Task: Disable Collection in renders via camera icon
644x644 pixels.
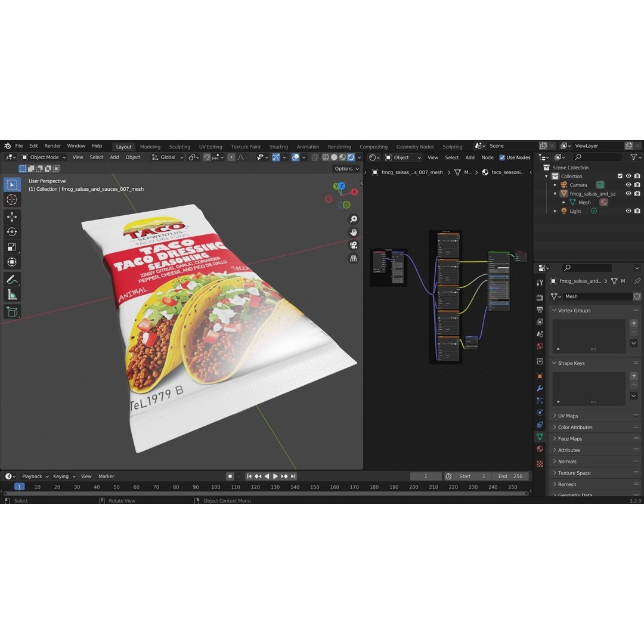Action: [x=637, y=176]
